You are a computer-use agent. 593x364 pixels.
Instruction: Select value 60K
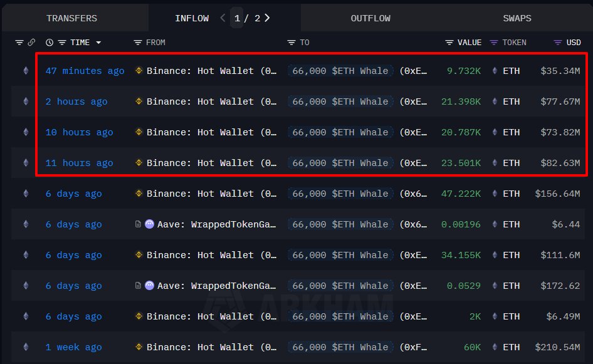[x=473, y=347]
